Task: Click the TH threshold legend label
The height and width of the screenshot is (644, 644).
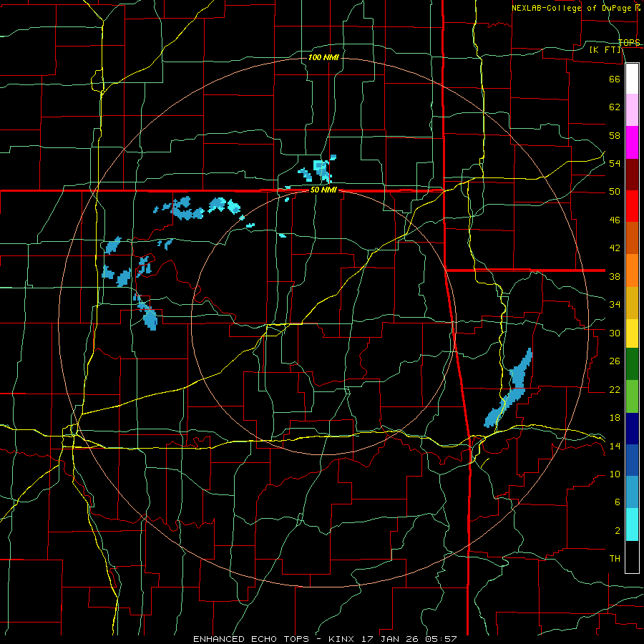Action: 615,559
